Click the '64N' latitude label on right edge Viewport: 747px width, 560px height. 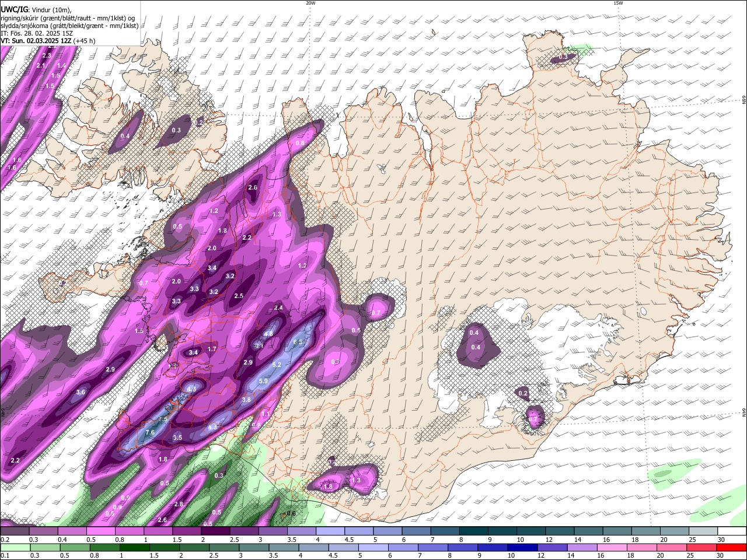pyautogui.click(x=744, y=413)
